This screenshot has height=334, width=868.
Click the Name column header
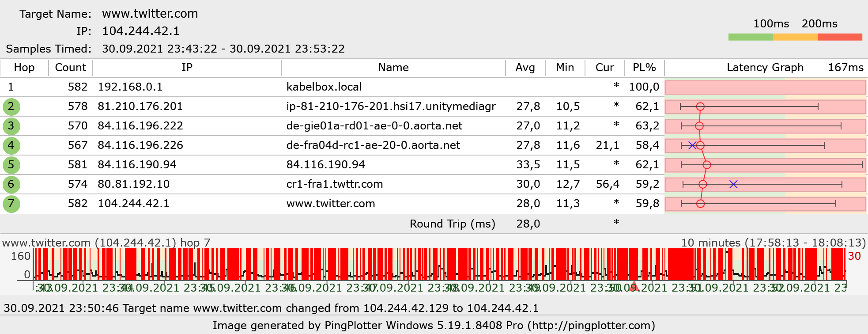[393, 68]
